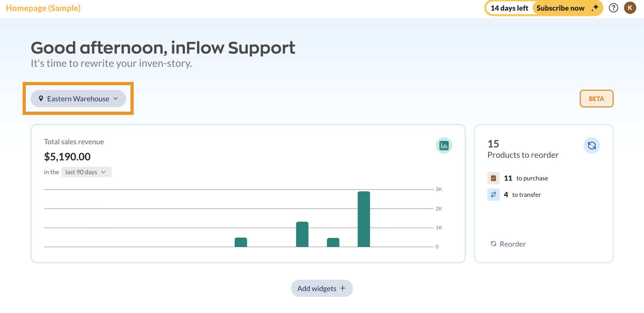Click the clipboard icon beside to purchase

tap(493, 178)
